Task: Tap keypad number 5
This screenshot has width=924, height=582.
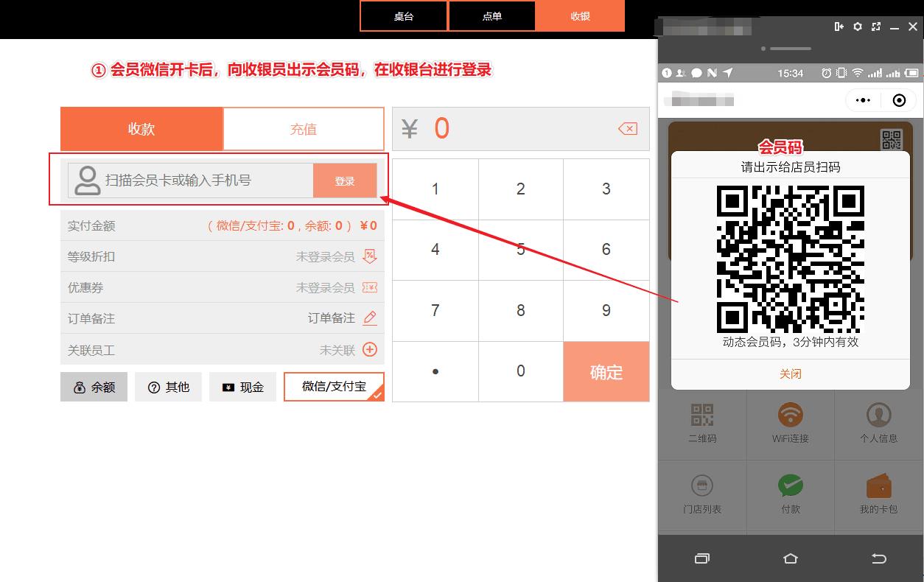Action: click(x=521, y=250)
